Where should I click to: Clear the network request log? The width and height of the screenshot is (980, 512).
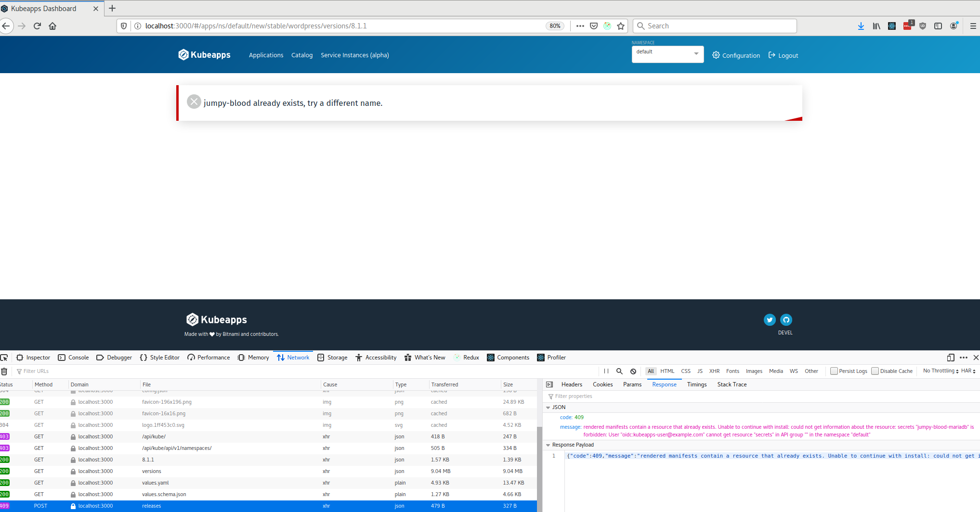(x=4, y=371)
